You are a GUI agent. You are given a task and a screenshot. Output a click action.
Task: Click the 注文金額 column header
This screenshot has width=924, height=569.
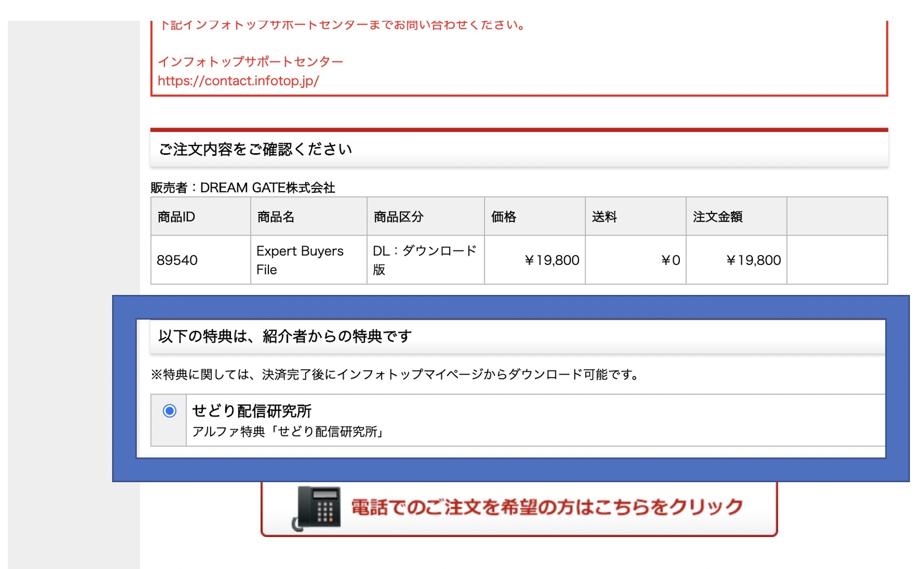tap(717, 217)
